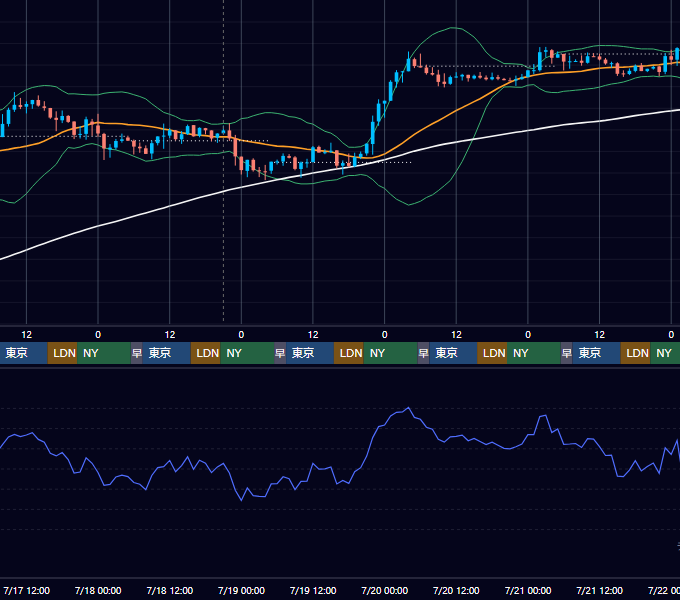This screenshot has width=680, height=600.
Task: Select the LDN session block before 7/19 00:00
Action: coord(206,353)
